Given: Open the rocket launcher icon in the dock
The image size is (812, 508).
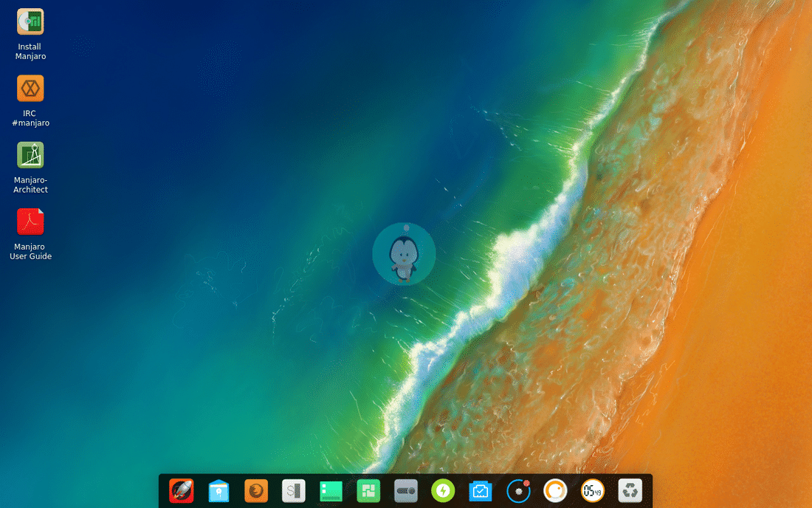Looking at the screenshot, I should [182, 490].
